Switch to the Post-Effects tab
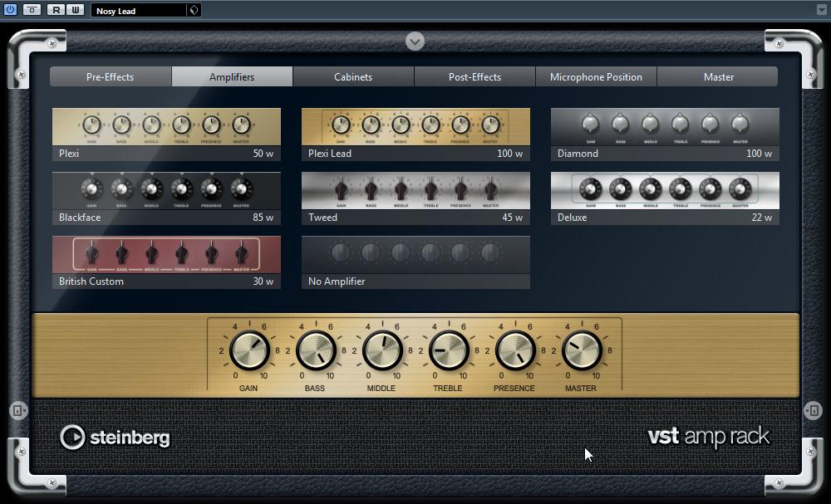831x504 pixels. click(475, 76)
